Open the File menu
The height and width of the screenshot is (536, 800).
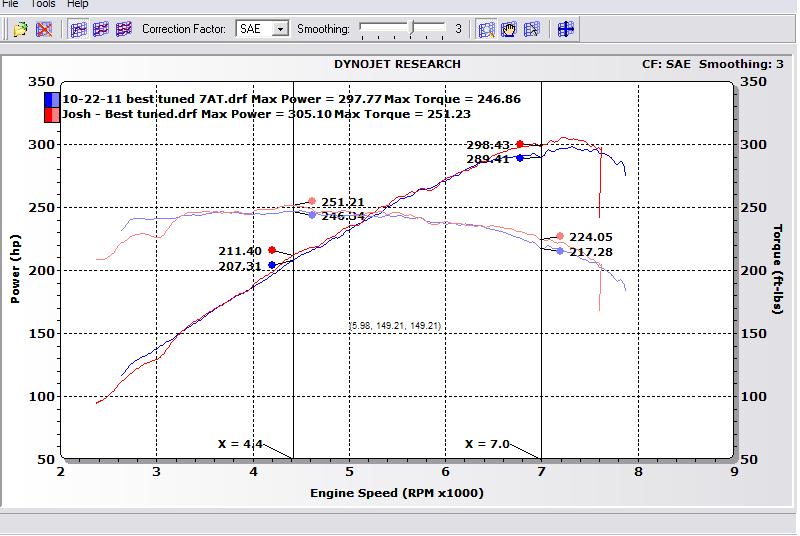tap(10, 4)
